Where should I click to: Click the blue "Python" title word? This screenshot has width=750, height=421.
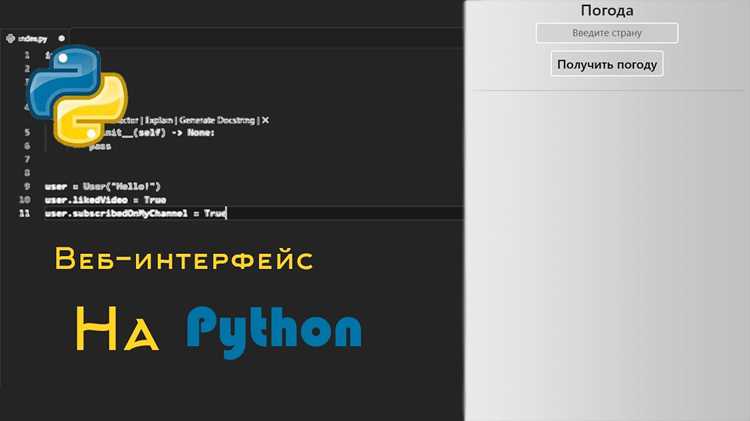coord(274,331)
